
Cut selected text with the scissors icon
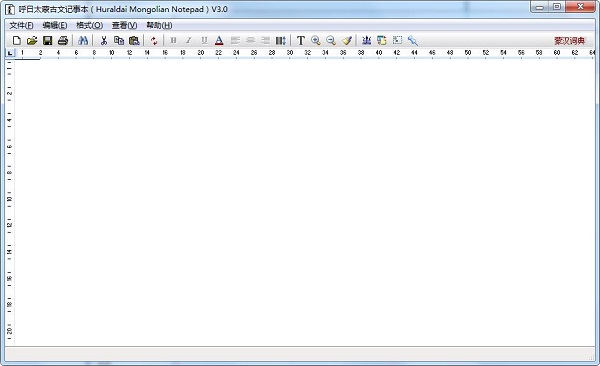tap(104, 40)
